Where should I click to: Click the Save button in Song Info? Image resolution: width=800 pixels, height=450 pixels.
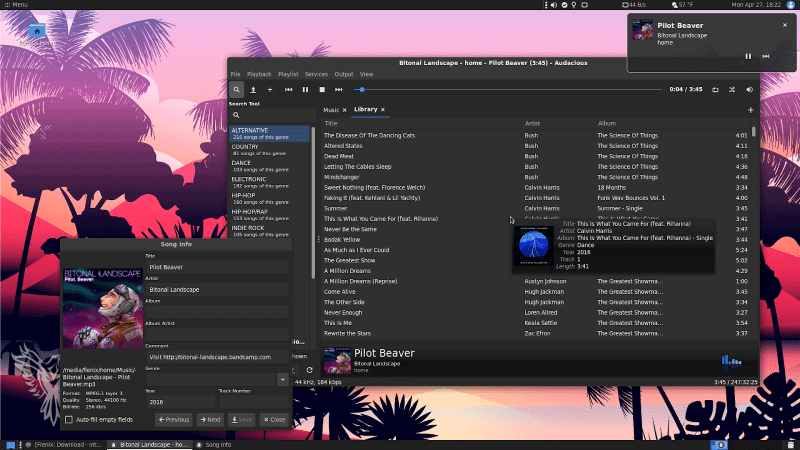pos(242,419)
